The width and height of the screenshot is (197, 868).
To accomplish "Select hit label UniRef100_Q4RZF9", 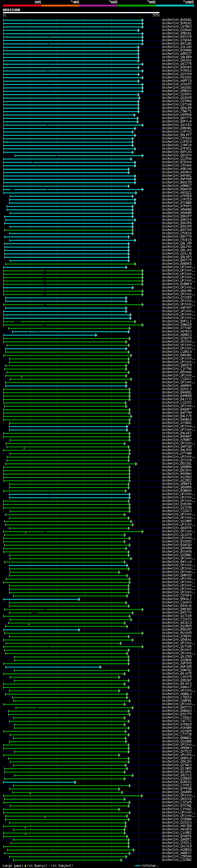I will coord(177,365).
